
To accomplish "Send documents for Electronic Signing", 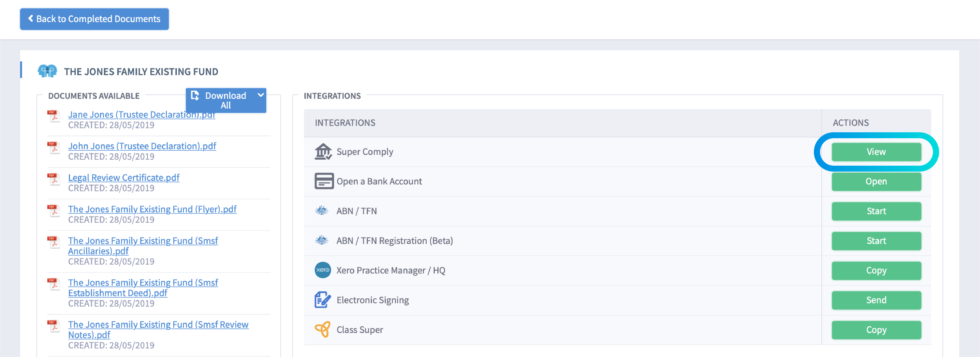I will point(876,300).
